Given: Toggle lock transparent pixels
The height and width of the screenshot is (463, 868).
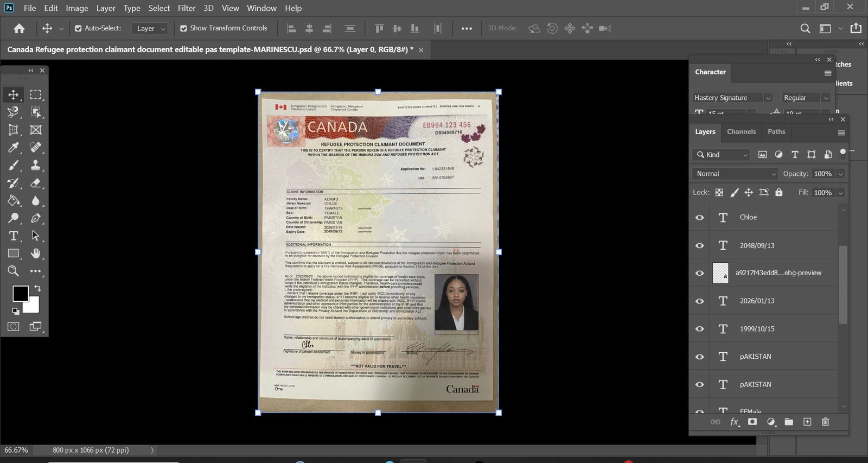Looking at the screenshot, I should (x=719, y=192).
